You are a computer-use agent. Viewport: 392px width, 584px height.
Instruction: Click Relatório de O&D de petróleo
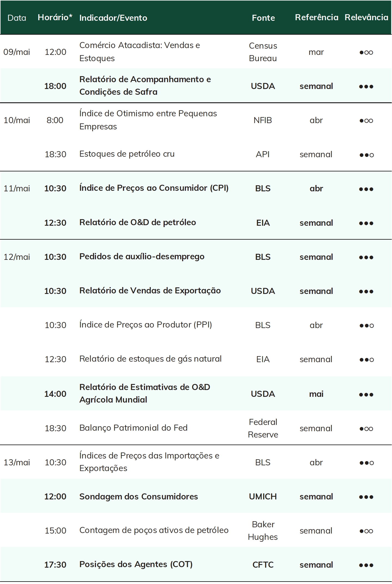coord(138,222)
